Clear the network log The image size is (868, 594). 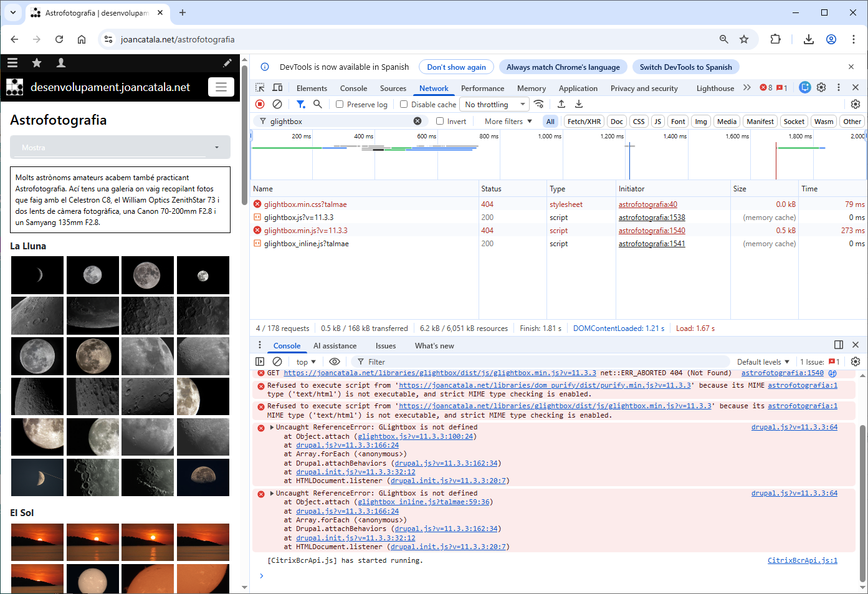277,104
